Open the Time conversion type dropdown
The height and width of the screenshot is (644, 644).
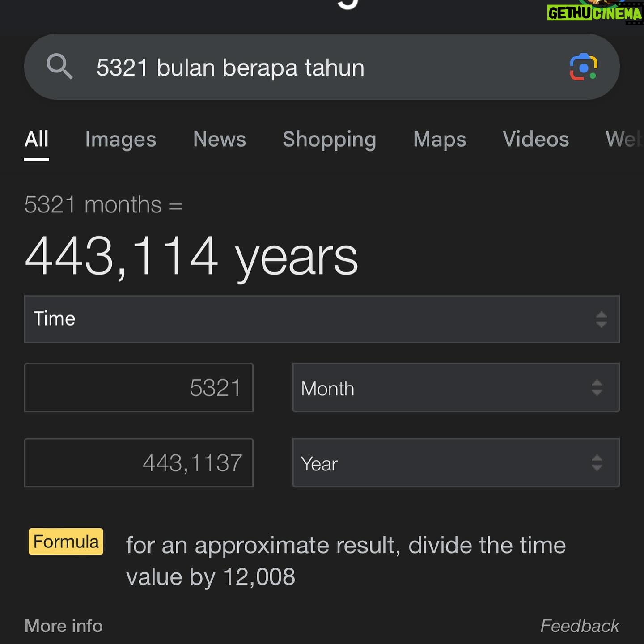(x=322, y=319)
